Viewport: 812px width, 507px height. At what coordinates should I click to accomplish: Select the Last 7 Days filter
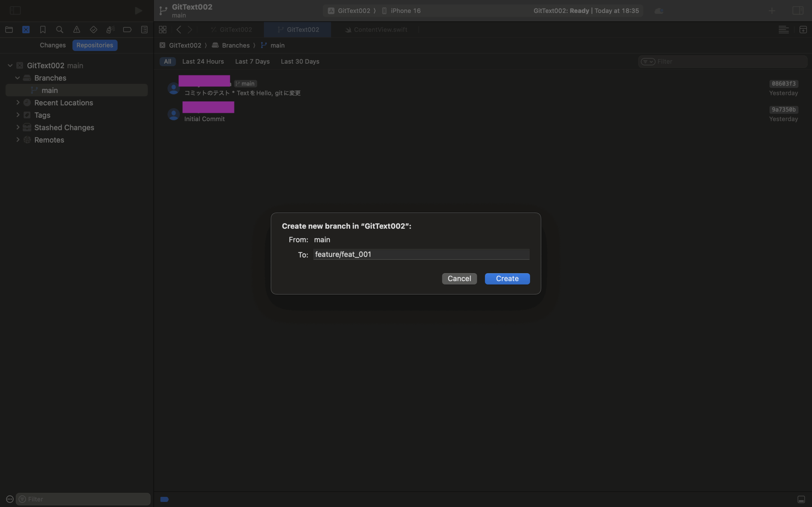point(252,61)
